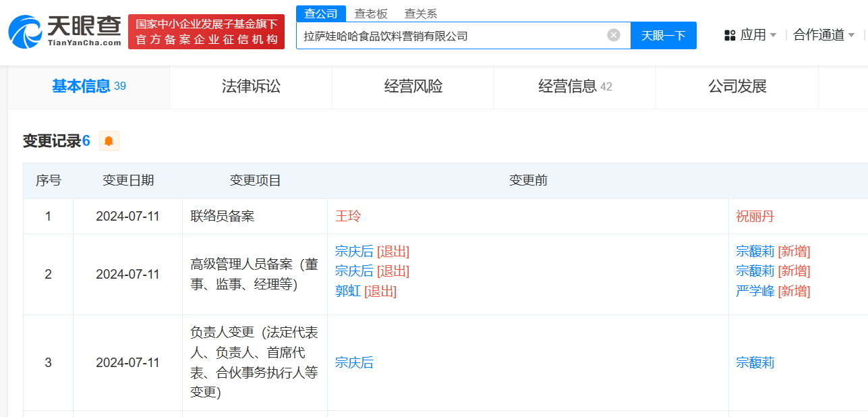Click the 天眼一下 search button
Image resolution: width=868 pixels, height=417 pixels.
point(663,35)
